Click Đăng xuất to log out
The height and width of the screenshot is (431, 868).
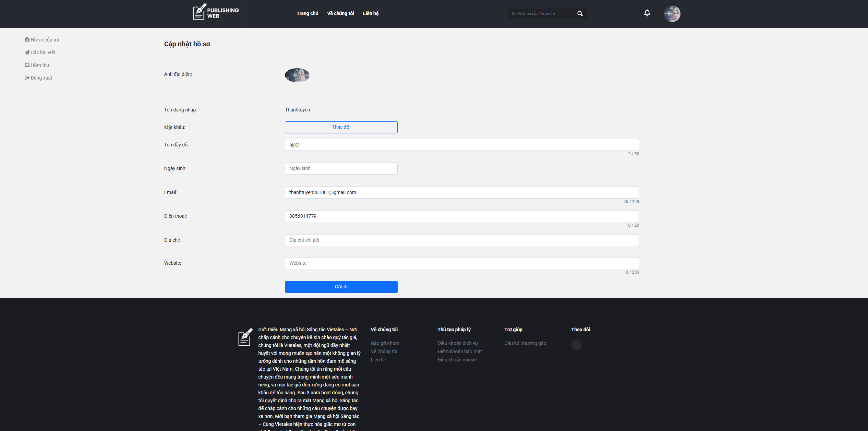coord(38,78)
